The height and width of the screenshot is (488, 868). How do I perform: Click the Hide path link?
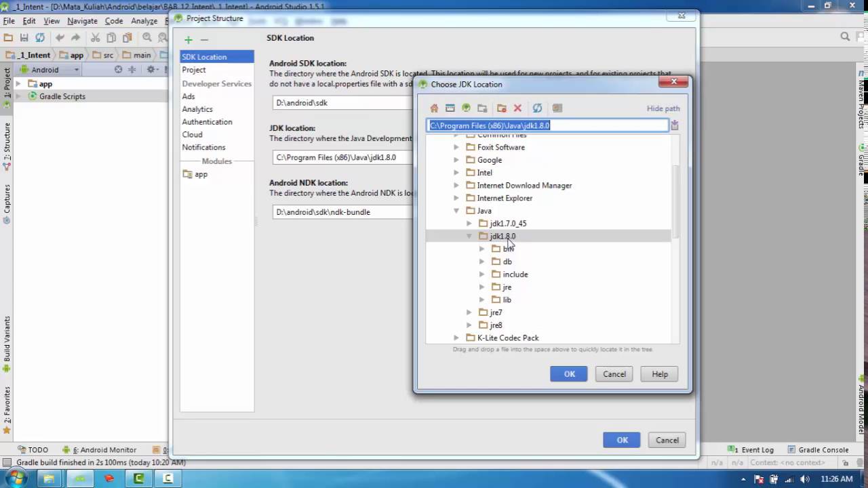pyautogui.click(x=663, y=108)
